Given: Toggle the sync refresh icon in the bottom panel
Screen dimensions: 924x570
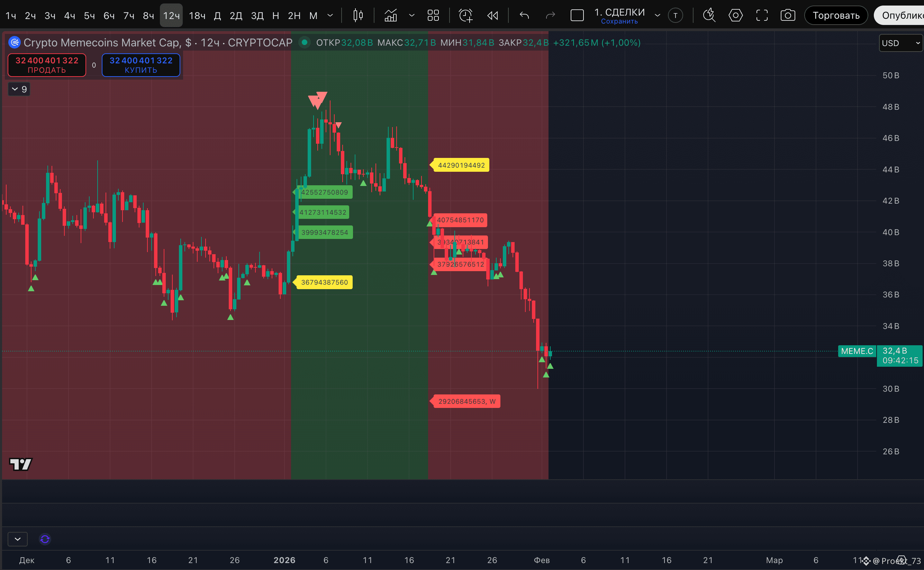Looking at the screenshot, I should coord(45,539).
